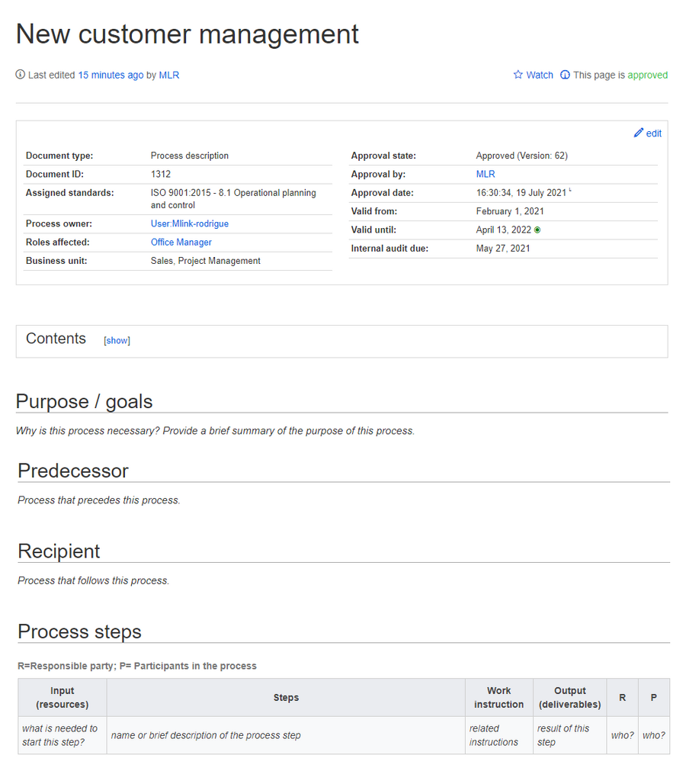
Task: Click the edit pencil icon on the document box
Action: [x=638, y=133]
